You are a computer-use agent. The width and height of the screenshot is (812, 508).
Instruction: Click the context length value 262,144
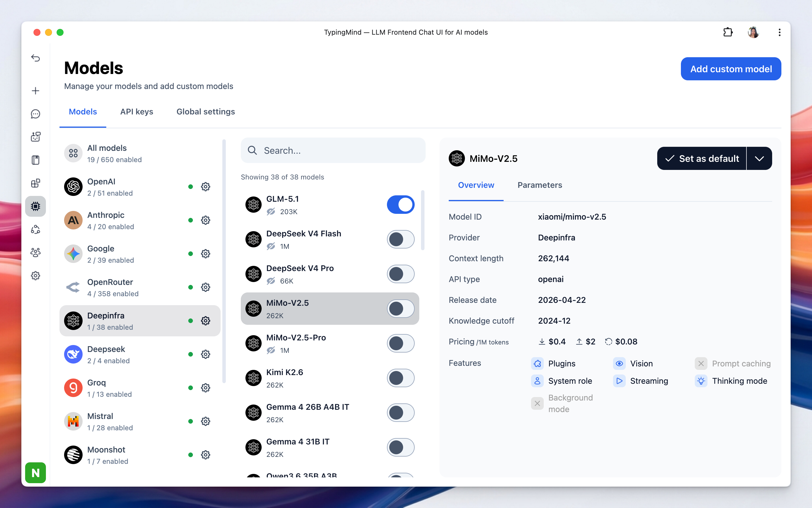[x=554, y=258]
